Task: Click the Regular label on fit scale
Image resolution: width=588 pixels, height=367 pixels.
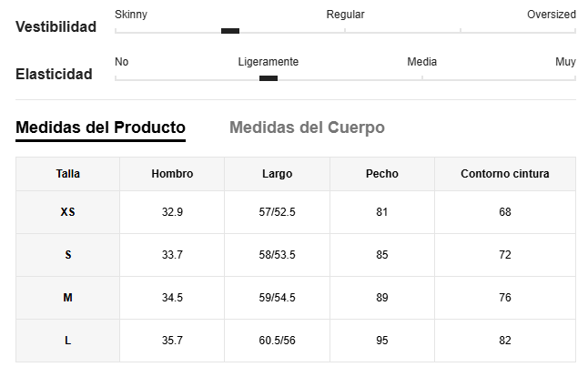Action: [345, 15]
